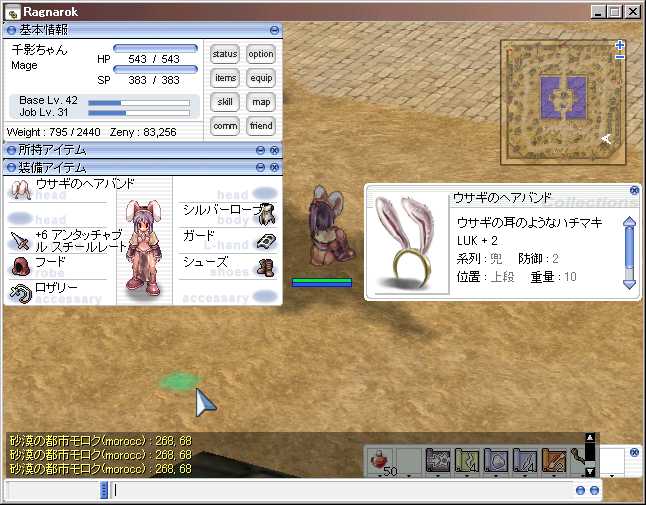
Task: Click the +6 アンタッチャブル スチールレート text
Action: 81,241
